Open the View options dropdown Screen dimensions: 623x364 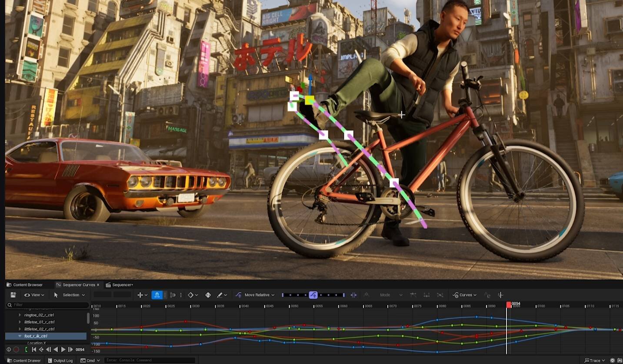34,295
